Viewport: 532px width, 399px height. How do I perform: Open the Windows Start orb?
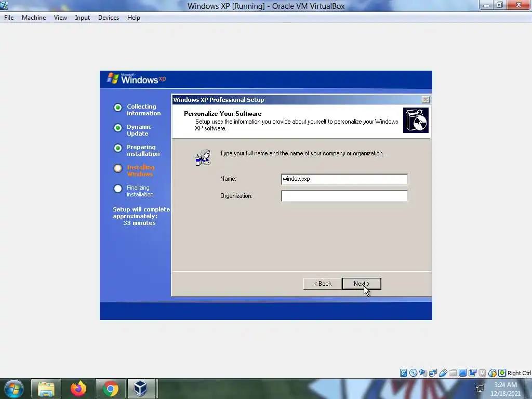pyautogui.click(x=14, y=389)
